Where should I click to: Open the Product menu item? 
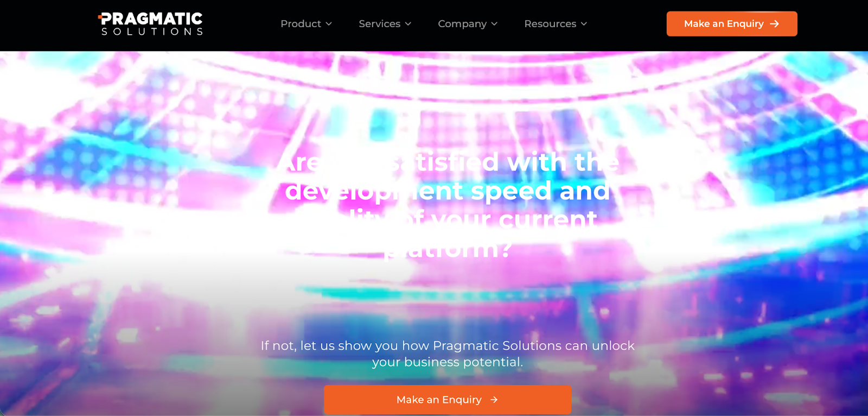[306, 24]
